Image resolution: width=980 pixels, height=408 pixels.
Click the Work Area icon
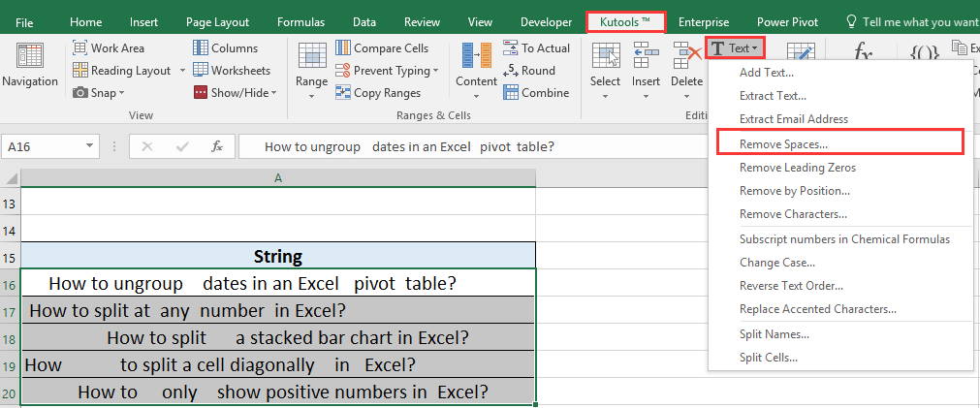tap(80, 48)
